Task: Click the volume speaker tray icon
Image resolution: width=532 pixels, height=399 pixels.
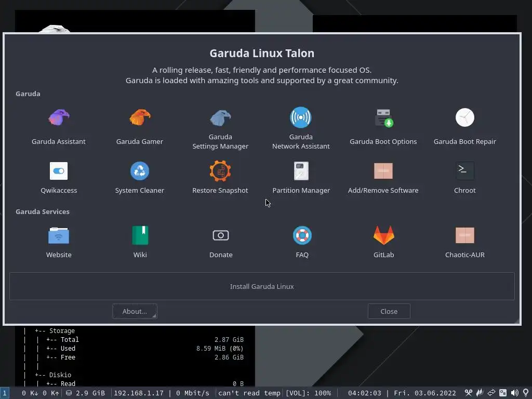Action: pyautogui.click(x=515, y=393)
